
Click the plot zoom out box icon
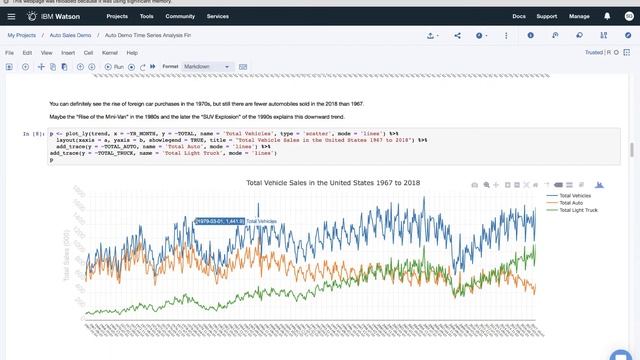pyautogui.click(x=517, y=185)
